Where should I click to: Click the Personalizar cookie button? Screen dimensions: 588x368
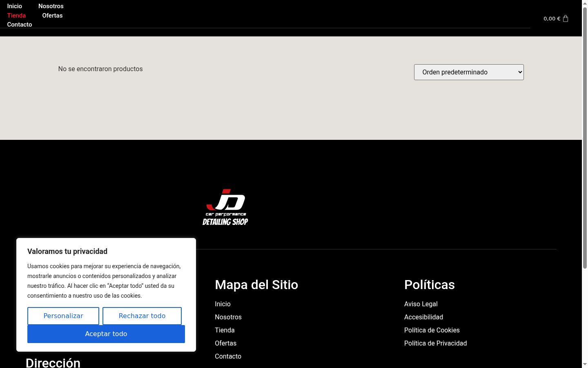coord(63,316)
